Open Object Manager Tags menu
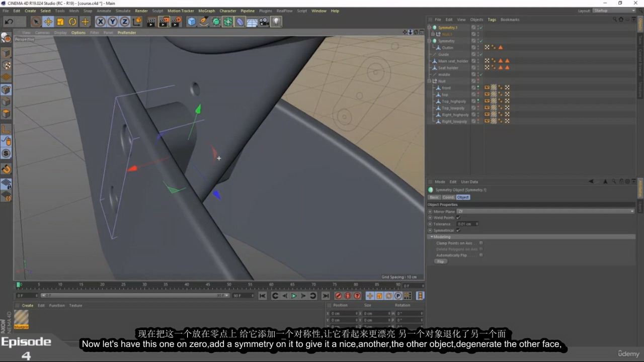This screenshot has height=362, width=644. click(492, 20)
